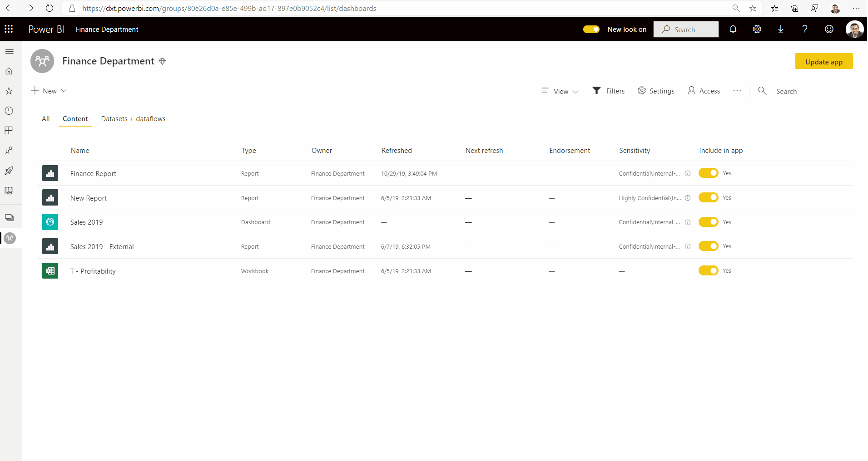Image resolution: width=868 pixels, height=461 pixels.
Task: Turn off Include in app for T - Profitability
Action: pyautogui.click(x=709, y=270)
